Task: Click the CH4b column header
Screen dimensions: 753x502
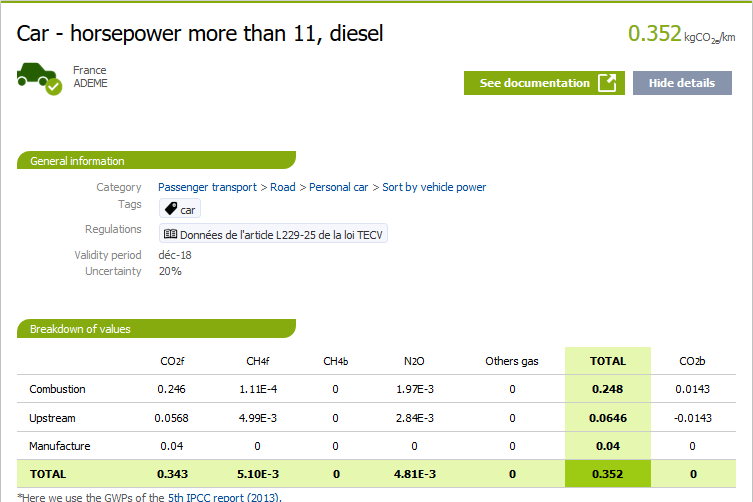Action: click(336, 361)
